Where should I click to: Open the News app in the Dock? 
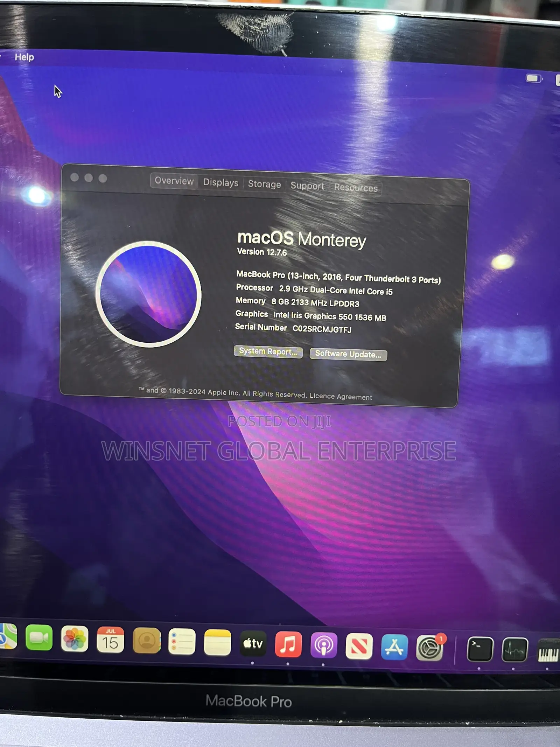coord(359,646)
